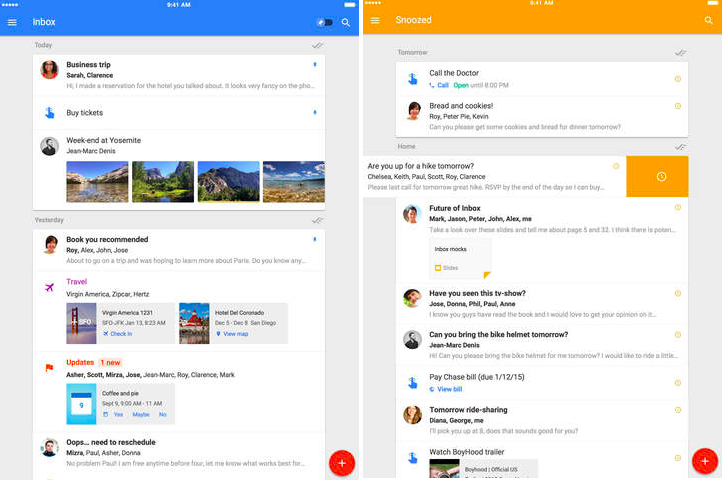Open the navigation menu in the Inbox header
723x480 pixels.
12,21
